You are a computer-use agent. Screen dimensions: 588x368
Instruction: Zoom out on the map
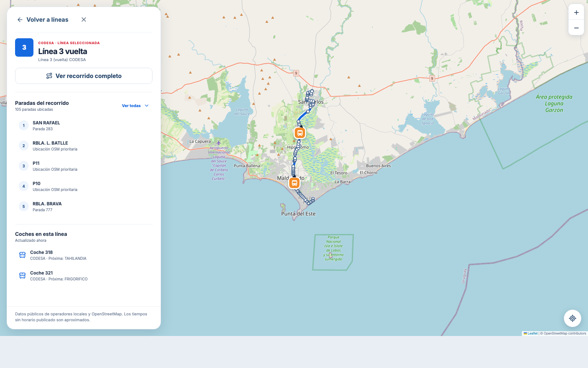(576, 28)
